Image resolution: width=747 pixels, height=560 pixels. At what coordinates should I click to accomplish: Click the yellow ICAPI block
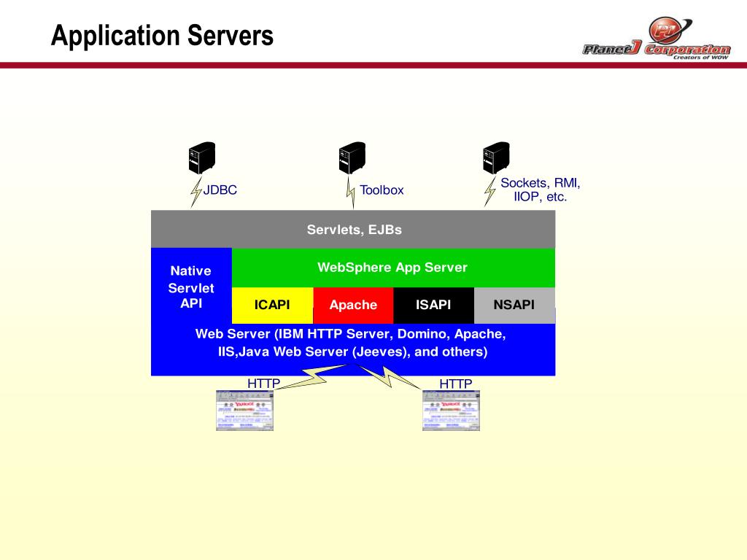pyautogui.click(x=273, y=306)
